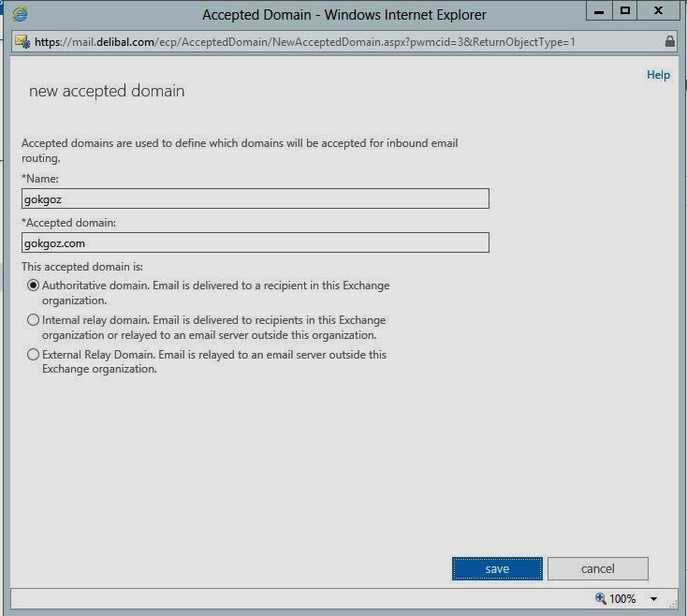
Task: Click the page icon beside the URL
Action: coord(22,42)
